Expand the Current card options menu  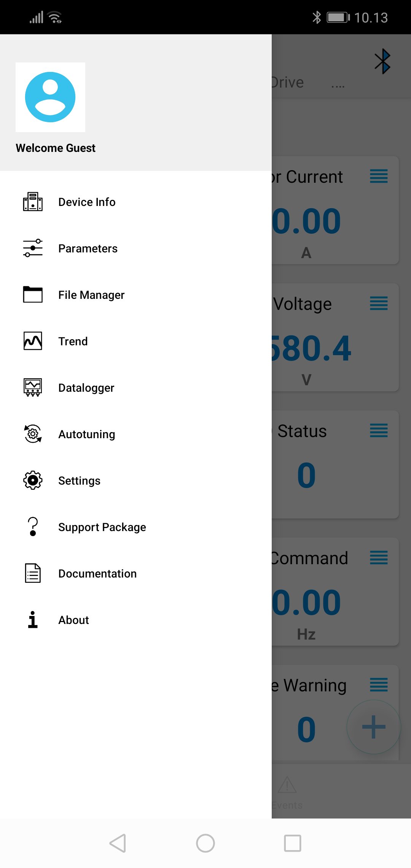click(x=379, y=176)
